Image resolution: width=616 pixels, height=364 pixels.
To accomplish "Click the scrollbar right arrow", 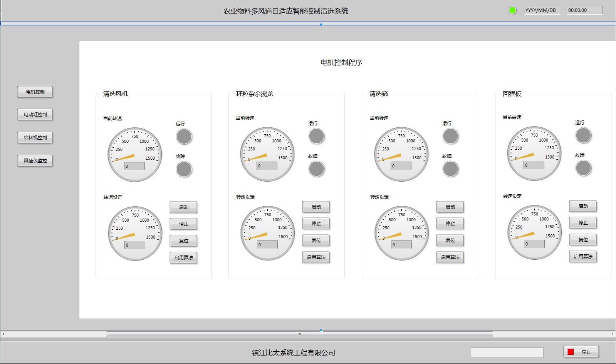I will tap(612, 334).
